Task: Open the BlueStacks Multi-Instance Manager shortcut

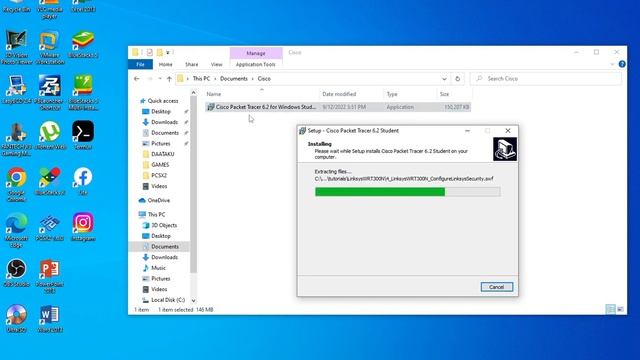Action: (x=83, y=93)
